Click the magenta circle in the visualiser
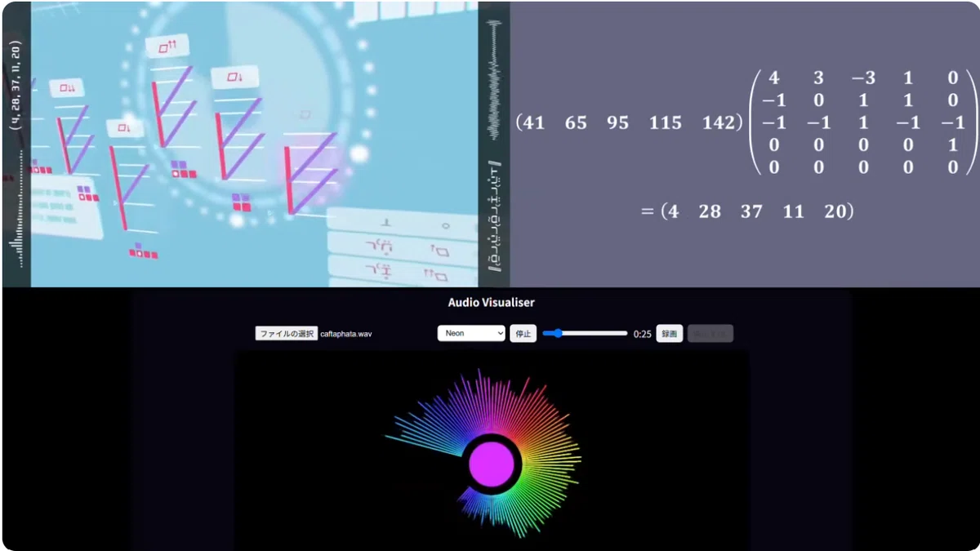This screenshot has width=980, height=551. pyautogui.click(x=492, y=464)
